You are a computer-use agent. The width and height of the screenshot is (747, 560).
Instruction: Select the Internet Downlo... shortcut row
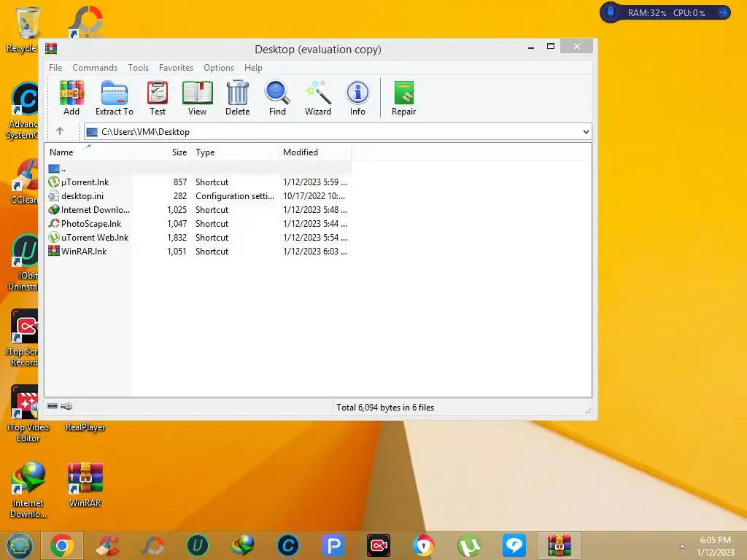[199, 210]
